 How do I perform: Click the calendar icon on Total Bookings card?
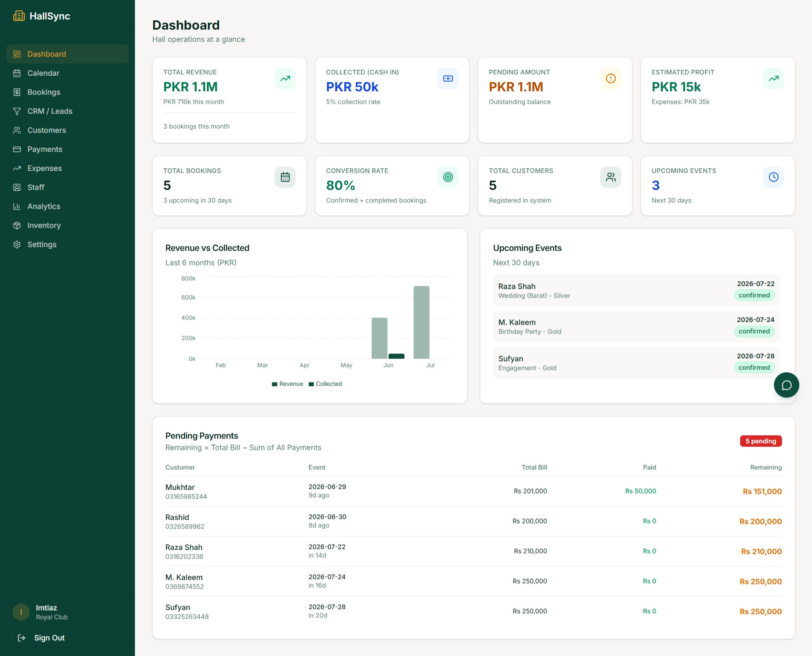(285, 177)
